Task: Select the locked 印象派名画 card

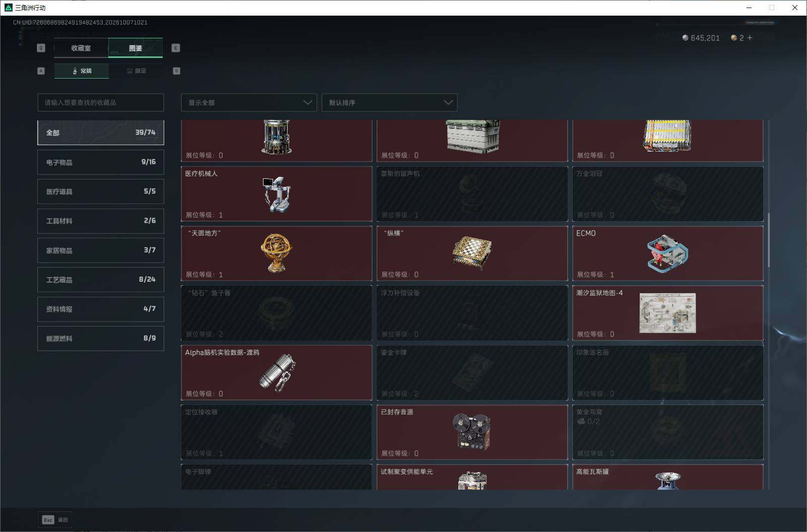Action: pos(667,373)
